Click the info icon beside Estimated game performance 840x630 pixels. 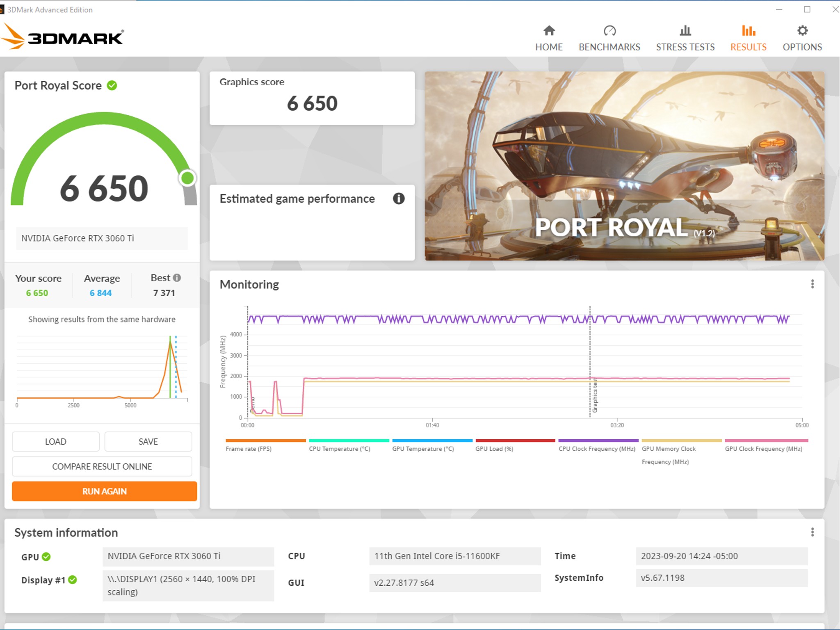(x=399, y=199)
